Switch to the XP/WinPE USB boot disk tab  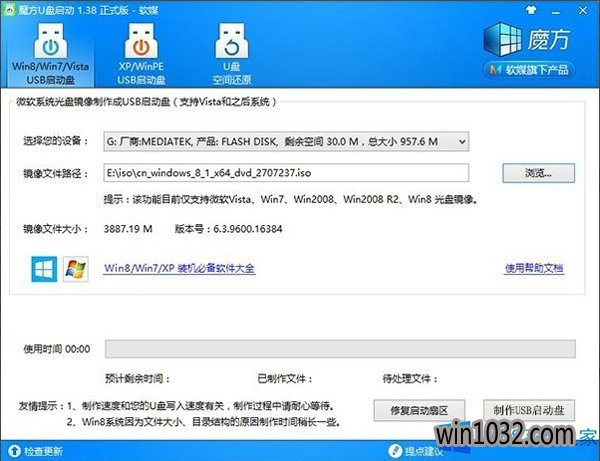pyautogui.click(x=139, y=56)
